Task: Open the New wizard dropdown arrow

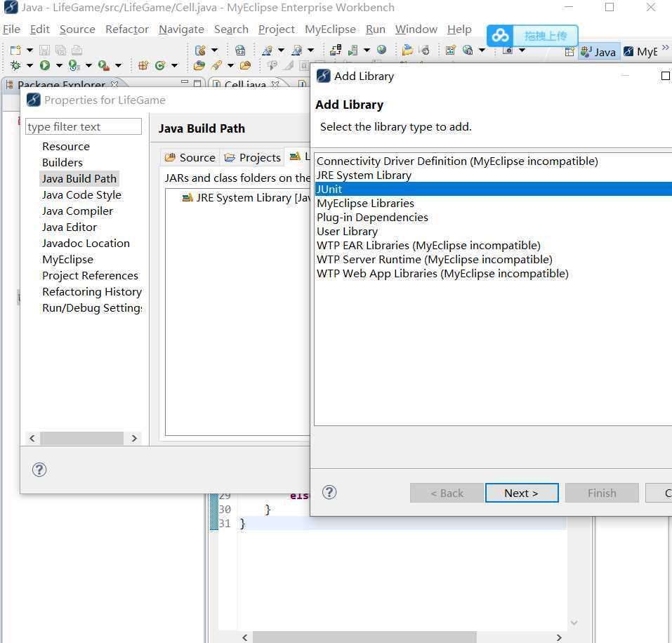Action: (x=29, y=50)
